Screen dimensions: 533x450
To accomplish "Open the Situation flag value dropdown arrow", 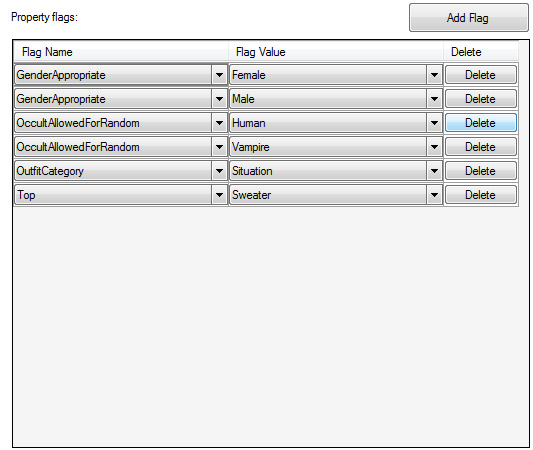I will tap(434, 171).
